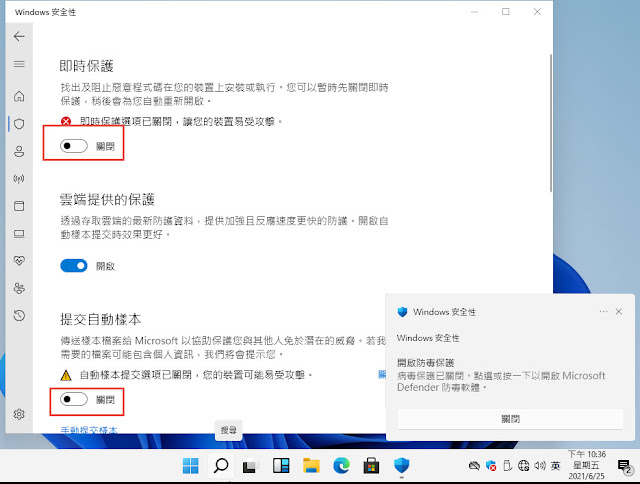
Task: Turn off the 雲端提供的保護 toggle
Action: tap(74, 266)
